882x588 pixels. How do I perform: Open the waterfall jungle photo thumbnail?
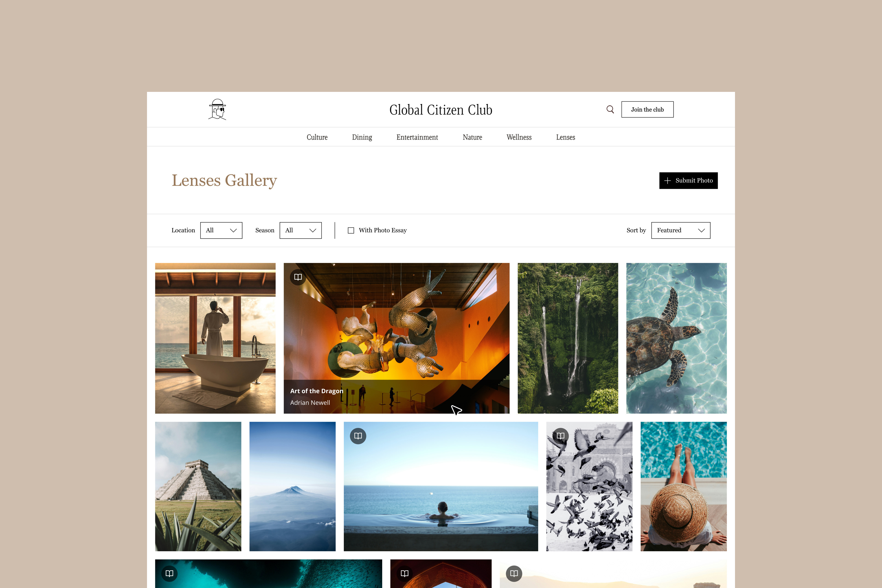pos(568,338)
